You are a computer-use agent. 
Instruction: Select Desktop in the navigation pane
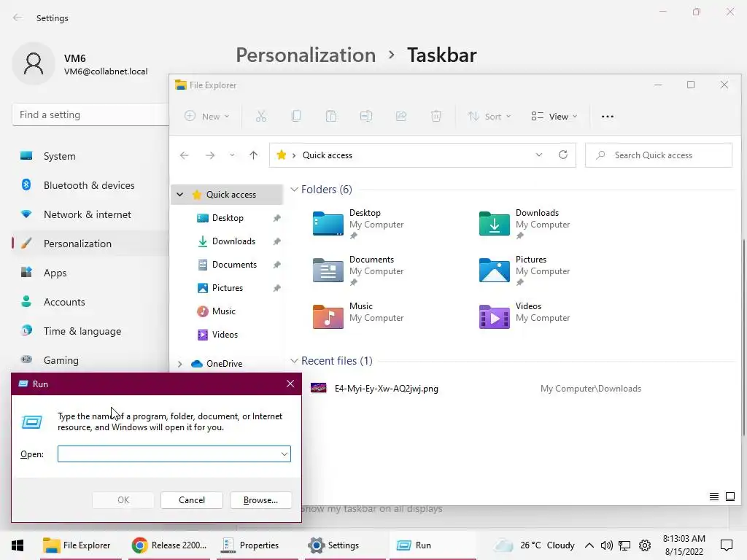pyautogui.click(x=228, y=217)
